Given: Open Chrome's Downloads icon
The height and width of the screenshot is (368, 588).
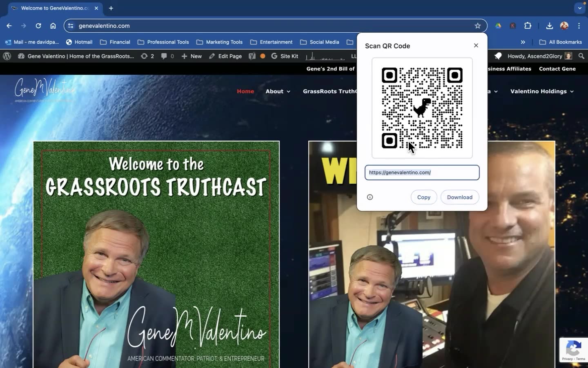Looking at the screenshot, I should point(550,26).
